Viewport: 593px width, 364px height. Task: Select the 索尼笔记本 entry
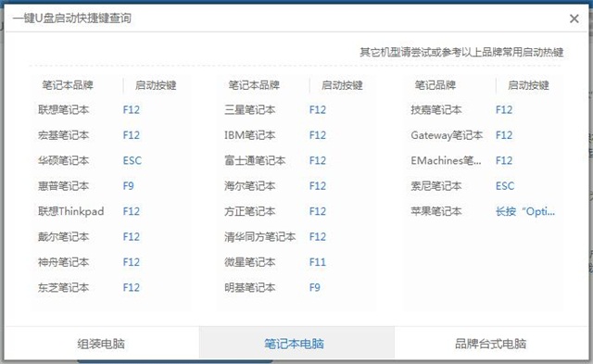click(x=436, y=185)
